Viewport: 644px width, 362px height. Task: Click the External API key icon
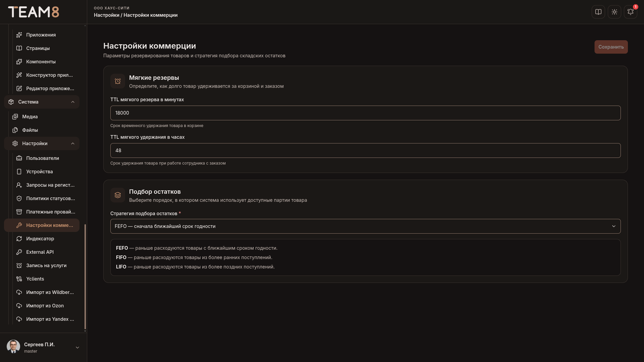(x=19, y=252)
